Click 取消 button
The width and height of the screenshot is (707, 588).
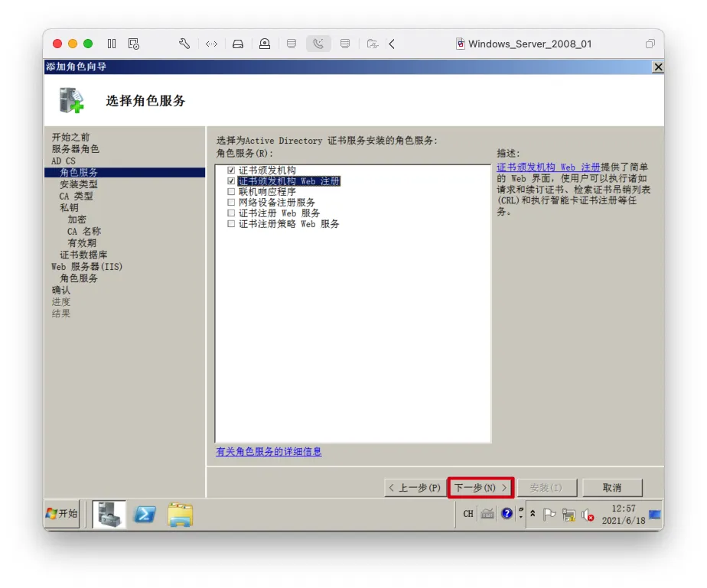click(612, 488)
